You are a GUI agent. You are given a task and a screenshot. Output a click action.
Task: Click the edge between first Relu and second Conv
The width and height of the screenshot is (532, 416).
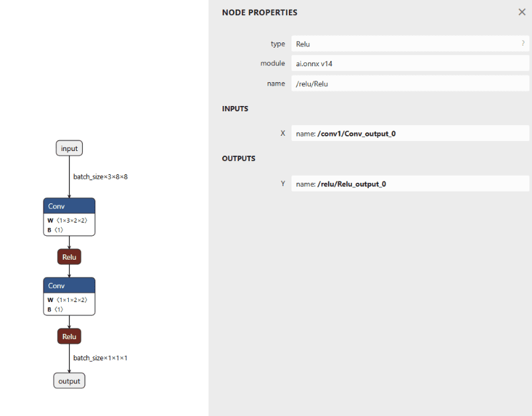(69, 271)
